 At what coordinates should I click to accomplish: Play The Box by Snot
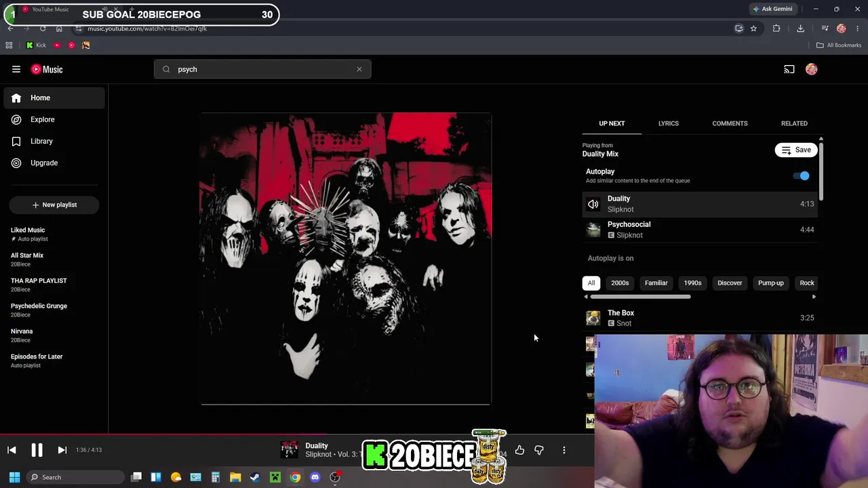point(700,318)
